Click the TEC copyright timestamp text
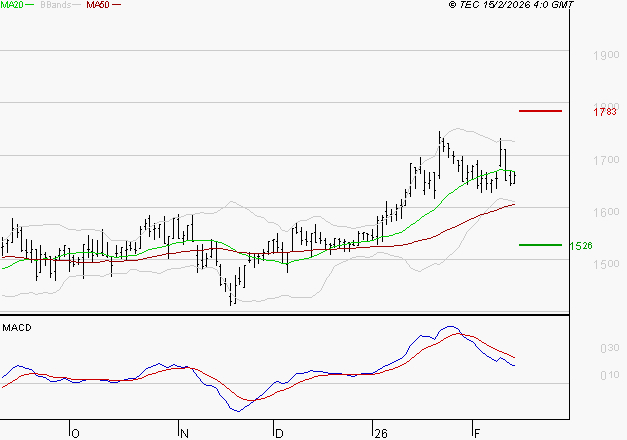This screenshot has width=627, height=440. pos(511,5)
